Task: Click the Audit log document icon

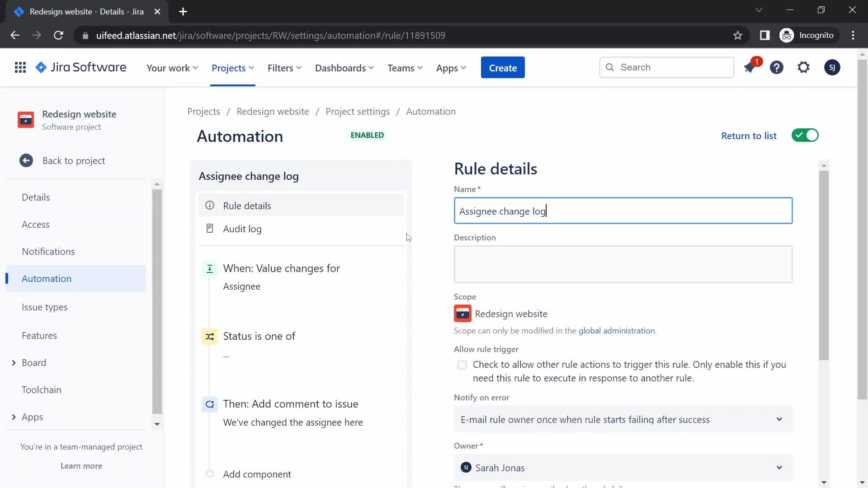Action: (210, 229)
